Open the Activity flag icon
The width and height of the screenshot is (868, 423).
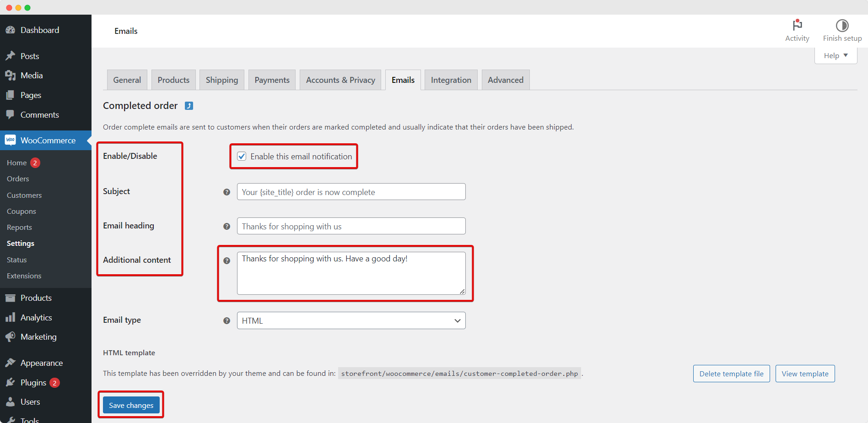[797, 25]
